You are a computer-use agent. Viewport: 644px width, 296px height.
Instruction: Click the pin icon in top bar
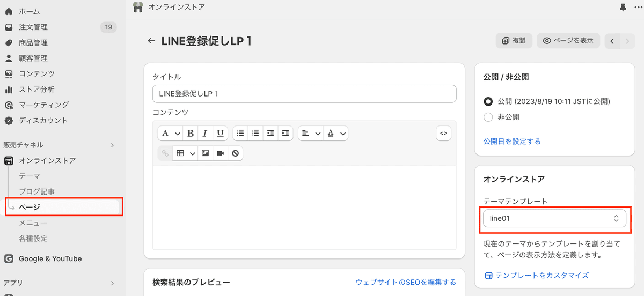point(623,8)
